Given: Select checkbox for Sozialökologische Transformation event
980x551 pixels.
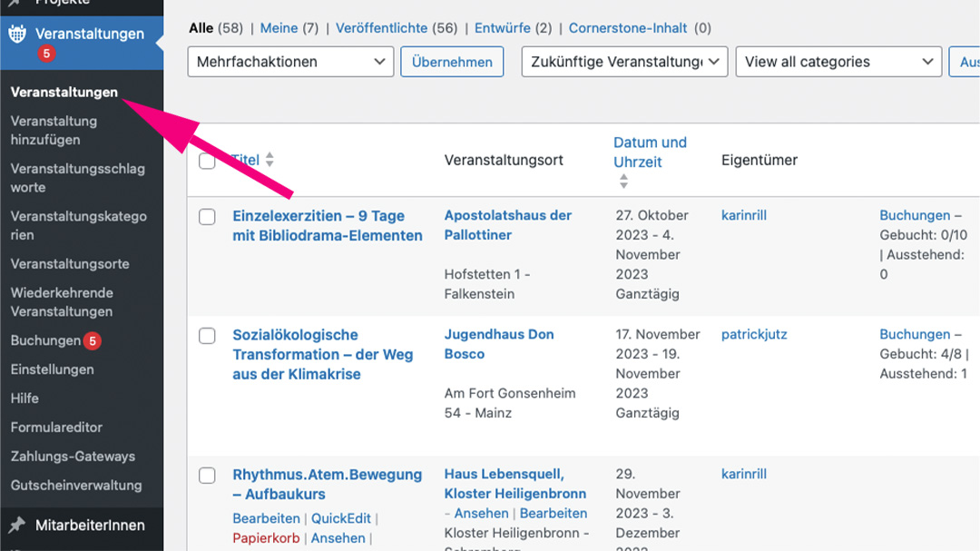Looking at the screenshot, I should [x=207, y=336].
